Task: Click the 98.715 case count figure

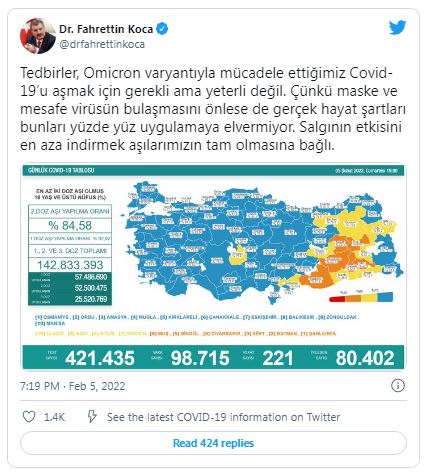Action: (x=200, y=358)
